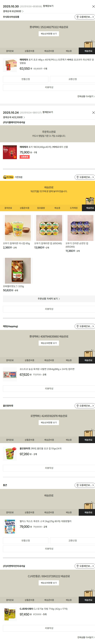The image size is (95, 644).
Task: Remove the 2025.10.24 order with its X icon
Action: [93, 113]
